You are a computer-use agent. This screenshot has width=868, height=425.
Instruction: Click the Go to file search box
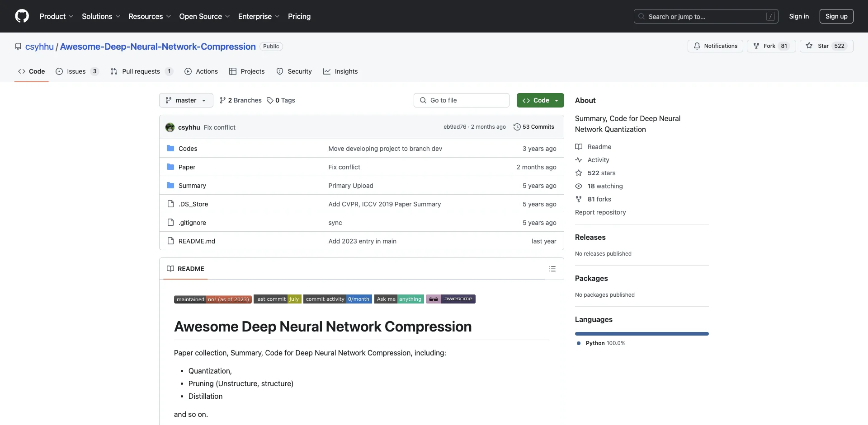(x=462, y=100)
